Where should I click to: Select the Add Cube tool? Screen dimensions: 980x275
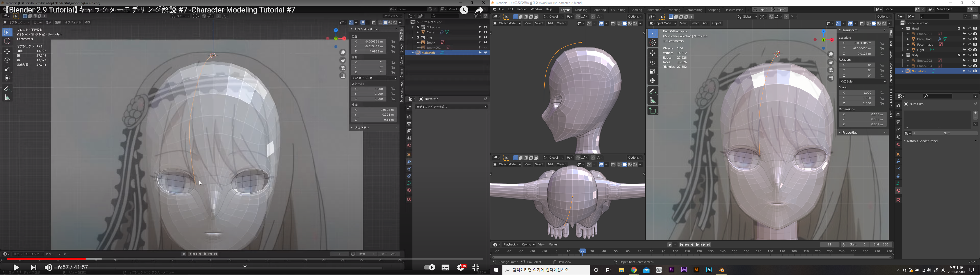653,111
